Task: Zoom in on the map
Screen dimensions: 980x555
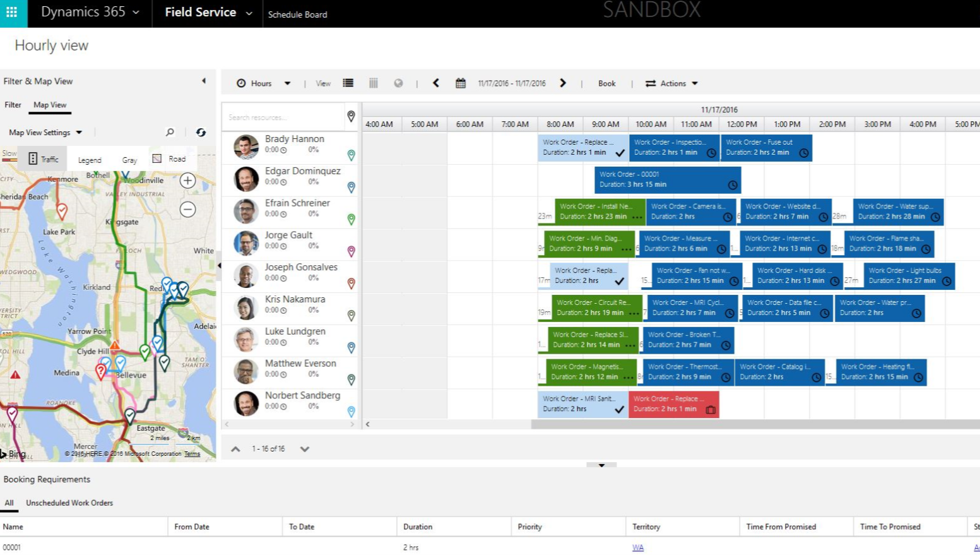Action: (x=187, y=181)
